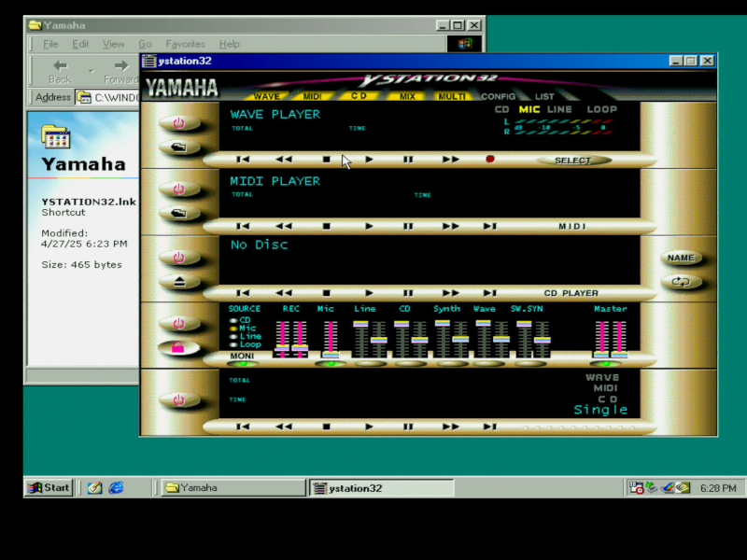Screen dimensions: 747x560
Task: Switch to the MIX tab
Action: tap(407, 96)
